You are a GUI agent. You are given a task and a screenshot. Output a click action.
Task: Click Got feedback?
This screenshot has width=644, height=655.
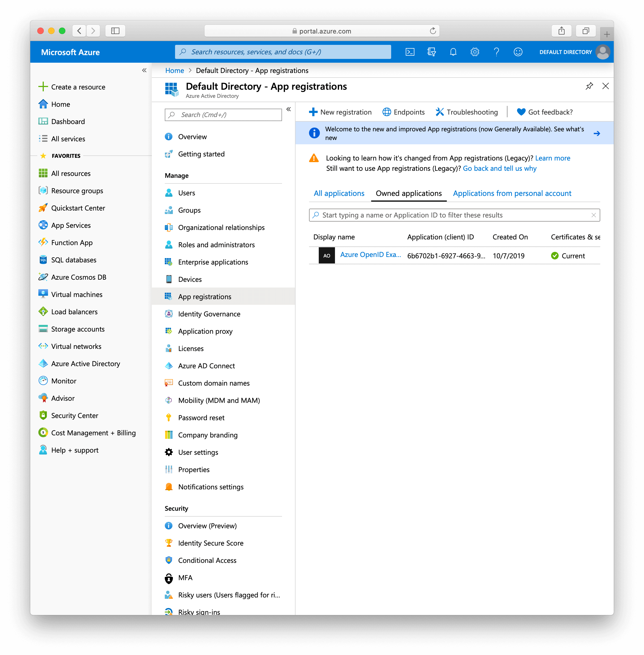[545, 112]
